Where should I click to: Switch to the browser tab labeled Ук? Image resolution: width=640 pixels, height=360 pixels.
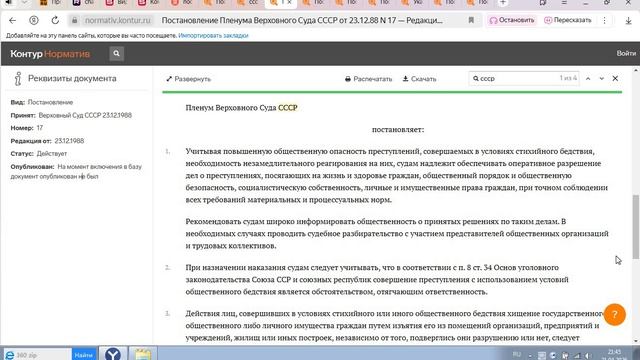click(x=412, y=3)
